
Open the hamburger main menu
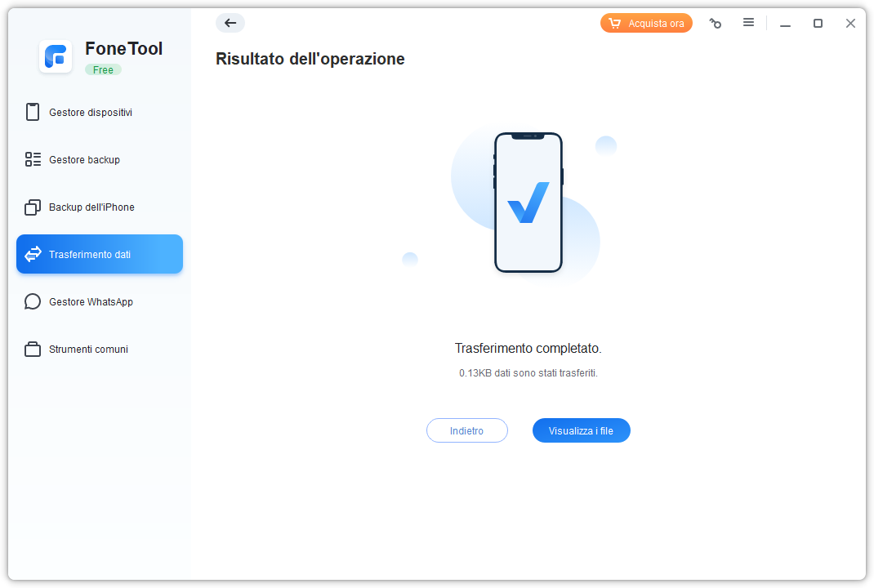(x=748, y=23)
